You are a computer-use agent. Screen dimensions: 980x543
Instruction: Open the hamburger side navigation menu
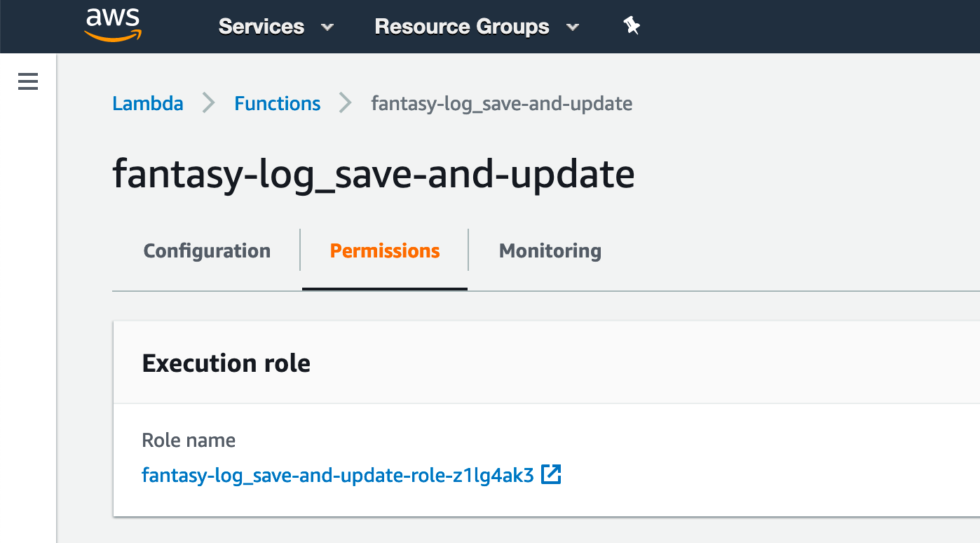(x=28, y=82)
